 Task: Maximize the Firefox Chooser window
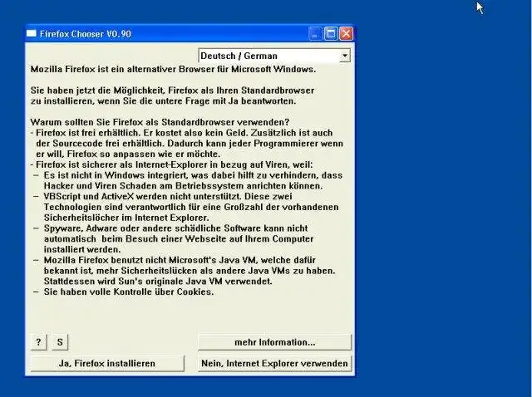click(x=331, y=33)
